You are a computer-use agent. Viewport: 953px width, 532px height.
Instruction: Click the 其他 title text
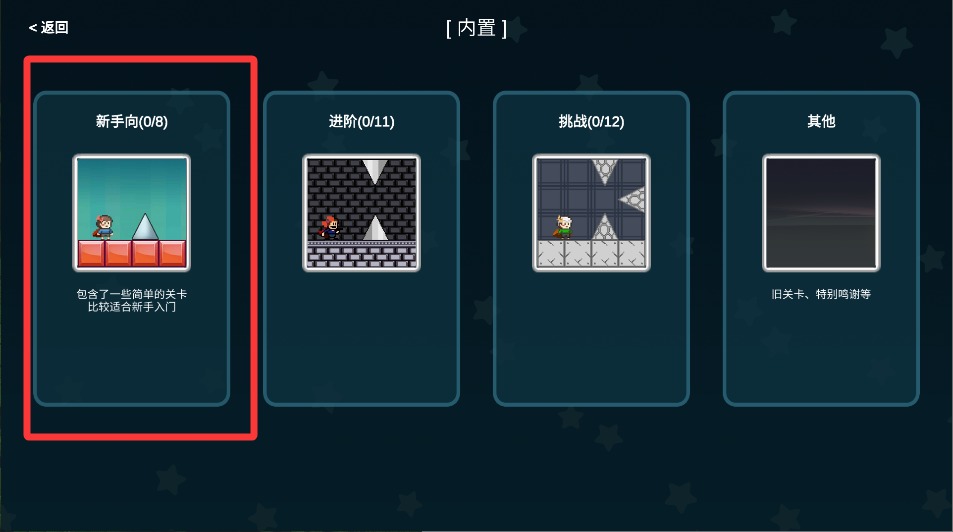tap(821, 122)
